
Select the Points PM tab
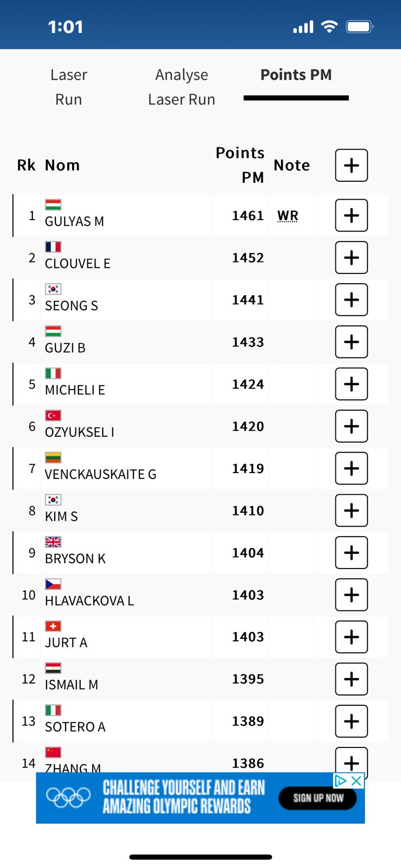coord(296,75)
